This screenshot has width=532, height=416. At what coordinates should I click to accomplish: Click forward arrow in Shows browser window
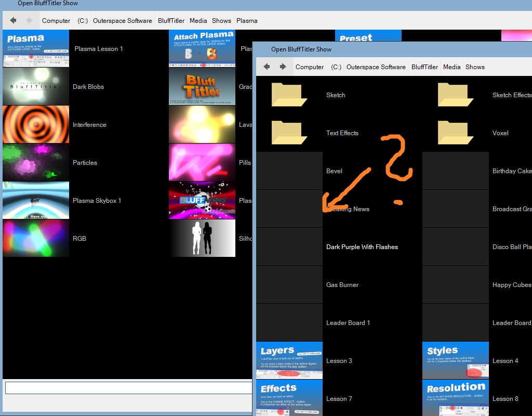click(x=283, y=67)
